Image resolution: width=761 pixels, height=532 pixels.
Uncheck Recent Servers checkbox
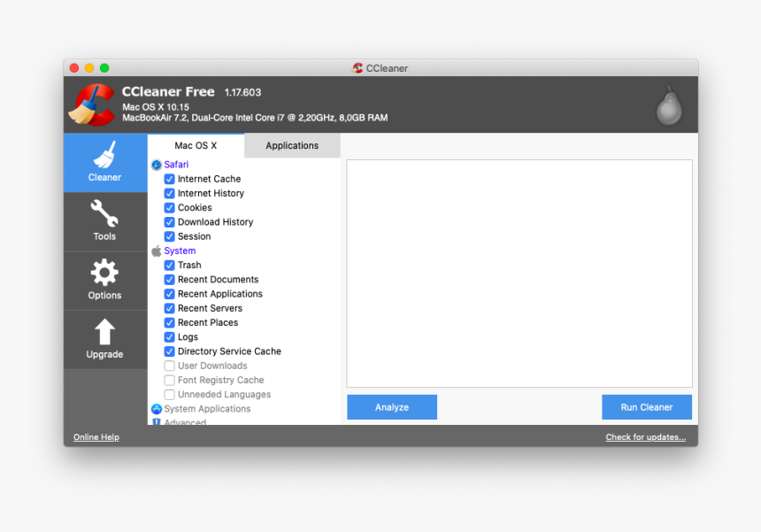coord(169,308)
